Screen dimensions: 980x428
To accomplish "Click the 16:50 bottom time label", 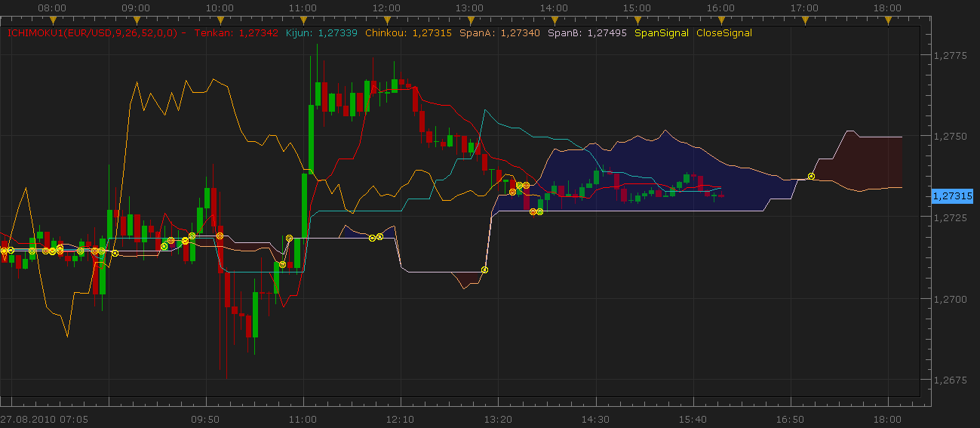I will [791, 418].
